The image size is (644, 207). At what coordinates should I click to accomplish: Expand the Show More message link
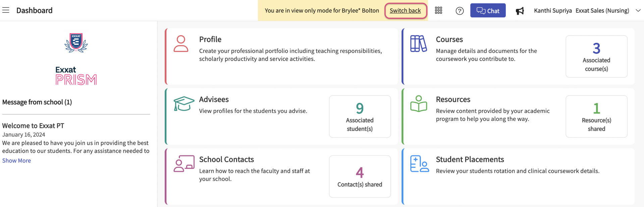(x=16, y=160)
